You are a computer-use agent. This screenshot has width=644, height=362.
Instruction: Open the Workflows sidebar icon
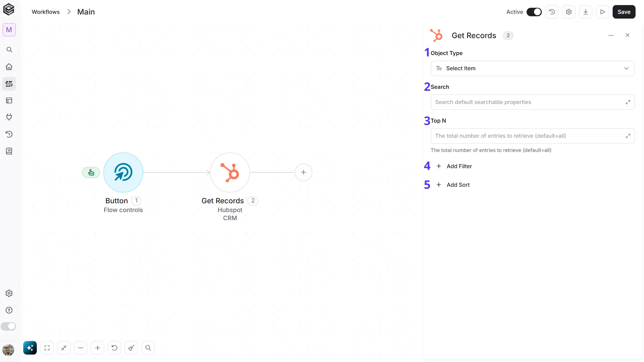[x=9, y=83]
